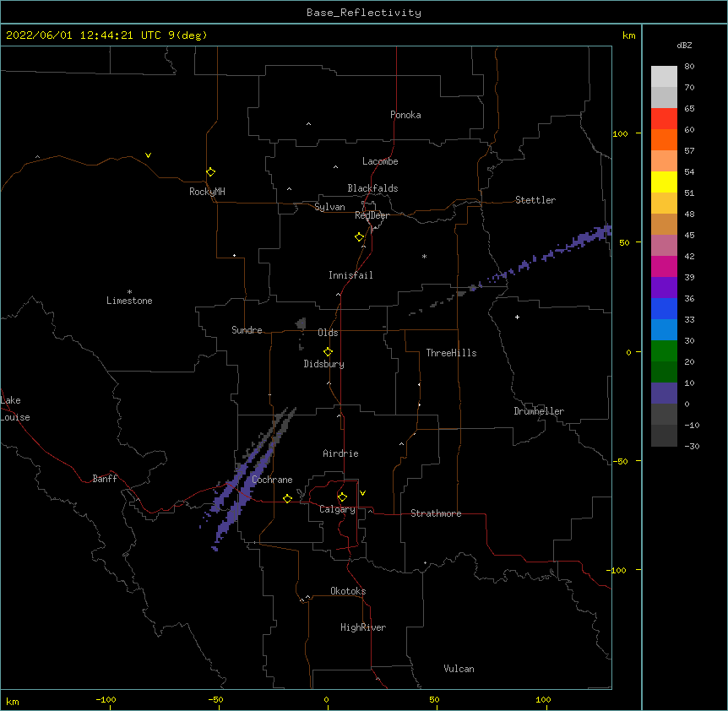
Task: Click the yellow diamond marker east of Cochrane
Action: (x=287, y=498)
